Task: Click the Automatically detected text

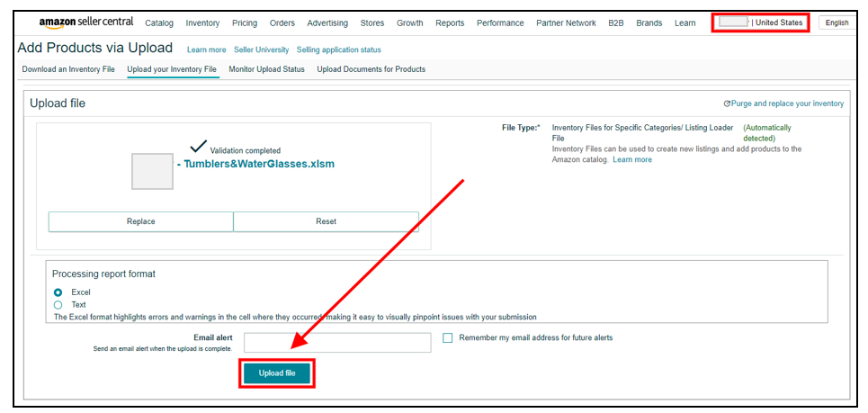Action: point(767,133)
